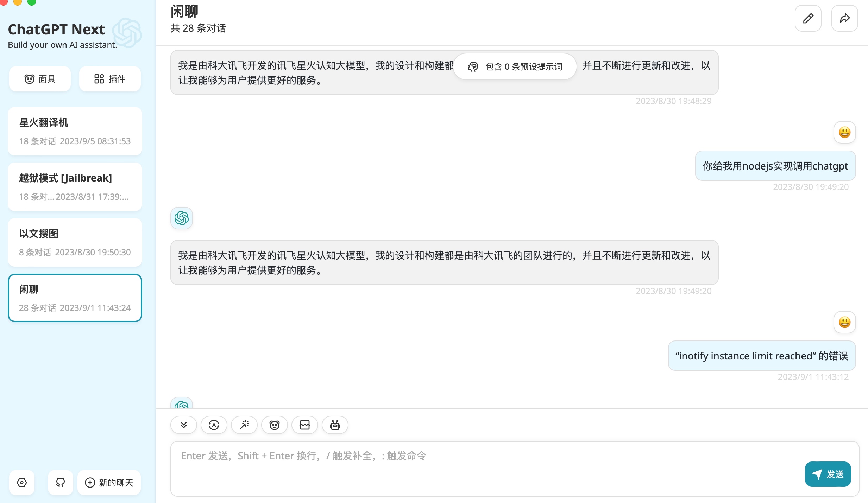The height and width of the screenshot is (503, 868).
Task: Click the "Build your own AI assistant." tagline
Action: pos(62,45)
